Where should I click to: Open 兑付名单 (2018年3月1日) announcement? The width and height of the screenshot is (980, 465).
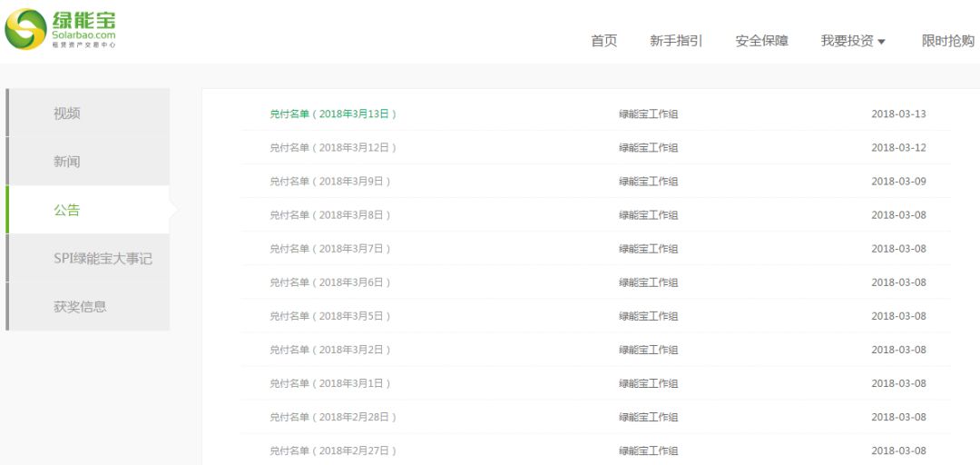[330, 383]
